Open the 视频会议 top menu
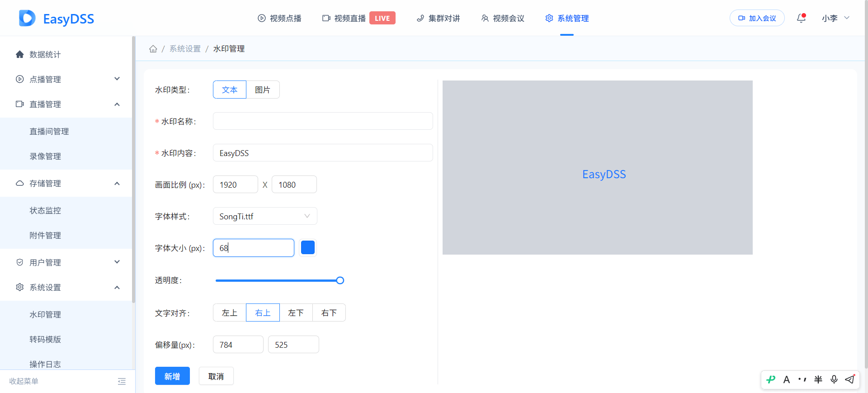 (x=503, y=18)
